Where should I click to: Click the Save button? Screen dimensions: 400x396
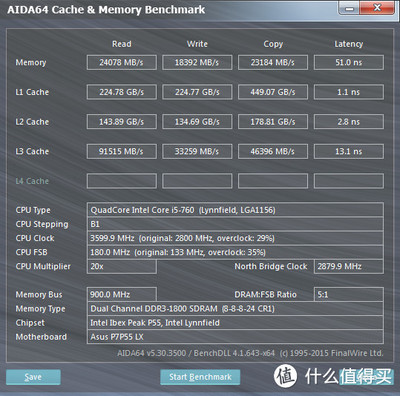pos(33,377)
